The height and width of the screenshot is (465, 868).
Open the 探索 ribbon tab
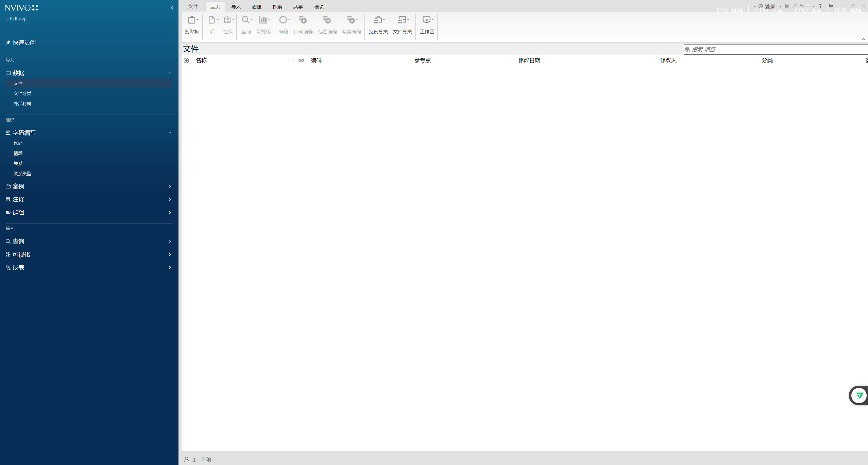pyautogui.click(x=277, y=7)
